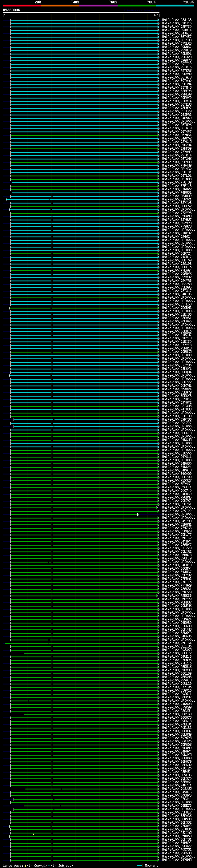Click the purple ~60% identity legend segment
The image size is (197, 868).
tap(98, 6)
